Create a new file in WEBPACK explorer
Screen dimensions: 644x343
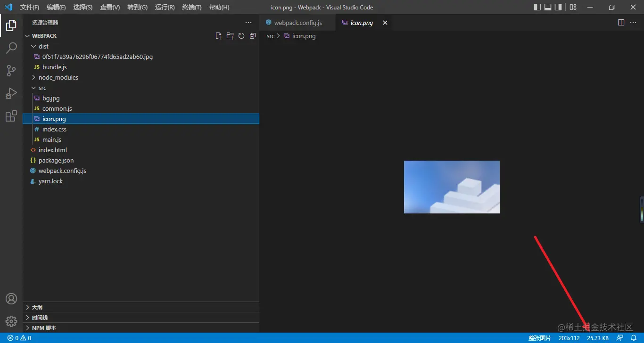pos(219,36)
